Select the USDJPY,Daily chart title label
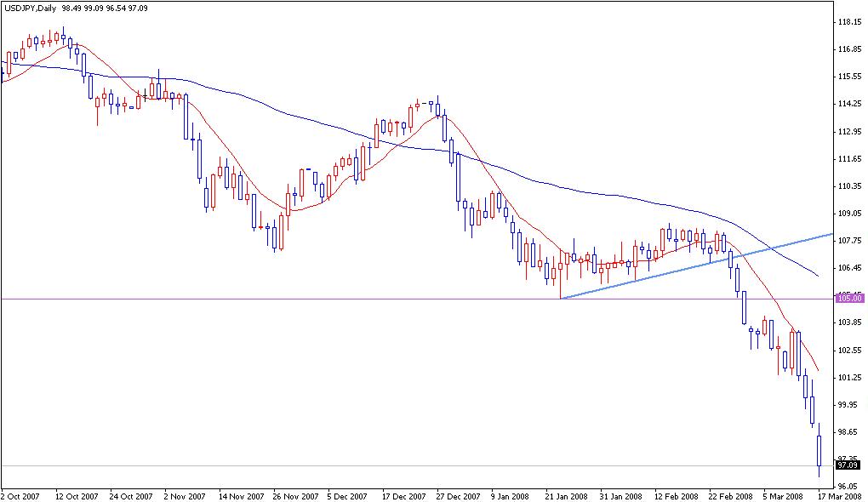This screenshot has width=868, height=502. click(x=30, y=9)
